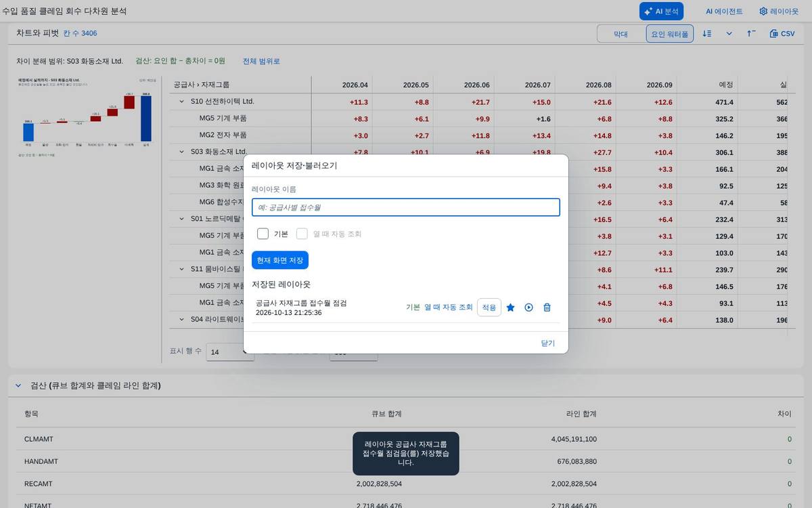This screenshot has width=812, height=508.
Task: Collapse the S11 뭄바이스틸 row
Action: [181, 269]
